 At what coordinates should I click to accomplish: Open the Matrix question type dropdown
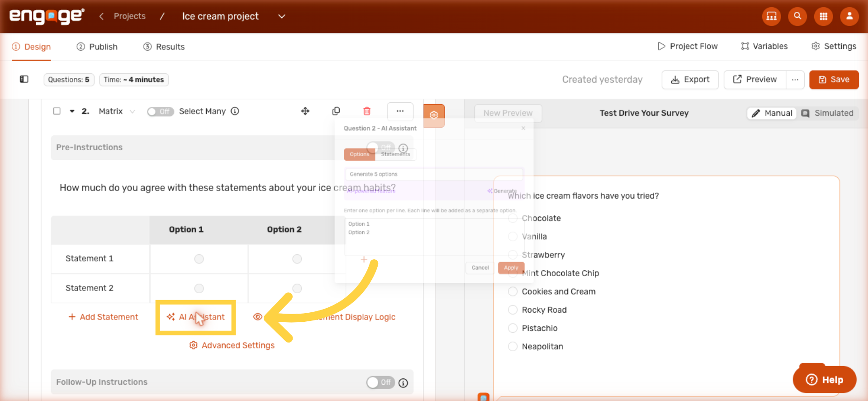click(117, 111)
